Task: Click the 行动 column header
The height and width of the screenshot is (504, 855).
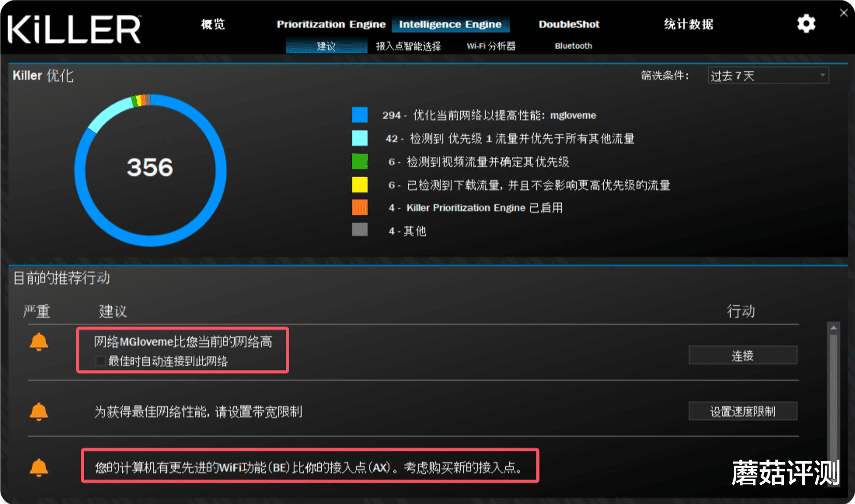Action: [741, 311]
